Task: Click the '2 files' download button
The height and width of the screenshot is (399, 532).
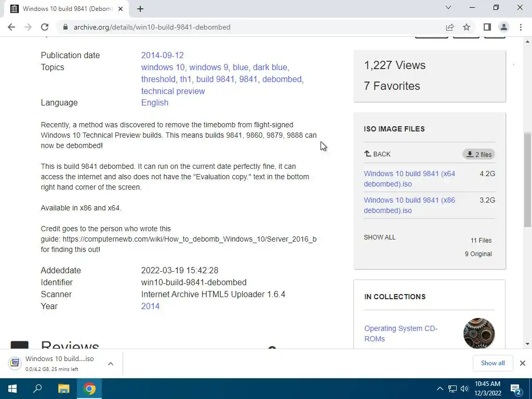Action: [x=478, y=154]
